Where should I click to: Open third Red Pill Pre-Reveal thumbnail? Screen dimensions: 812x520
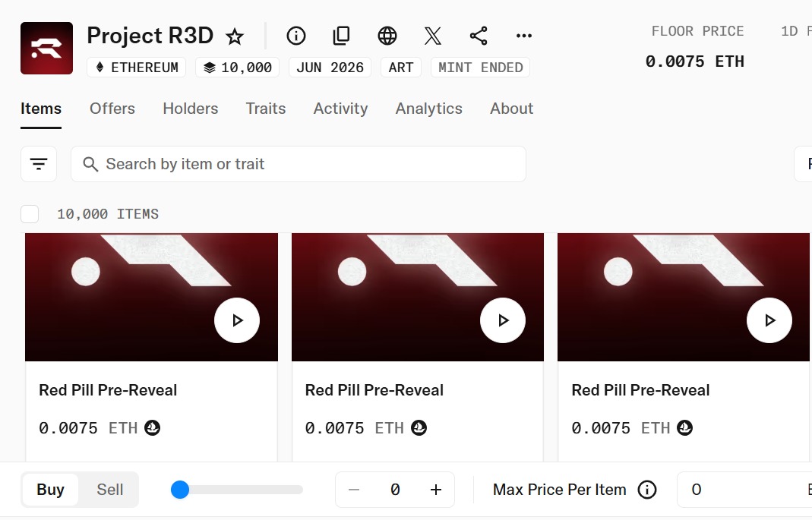pos(684,297)
